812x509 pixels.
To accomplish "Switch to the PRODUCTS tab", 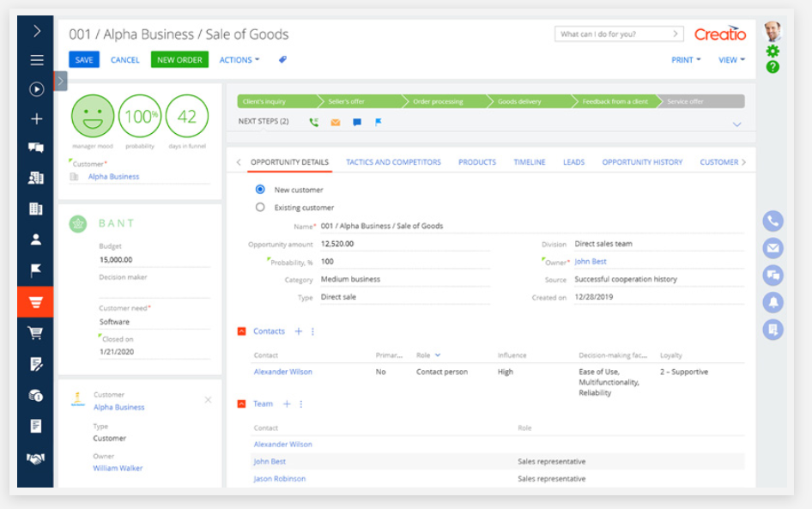I will (476, 161).
